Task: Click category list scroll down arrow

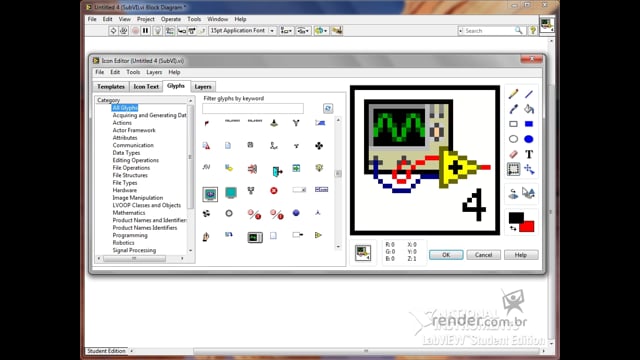Action: [x=190, y=251]
